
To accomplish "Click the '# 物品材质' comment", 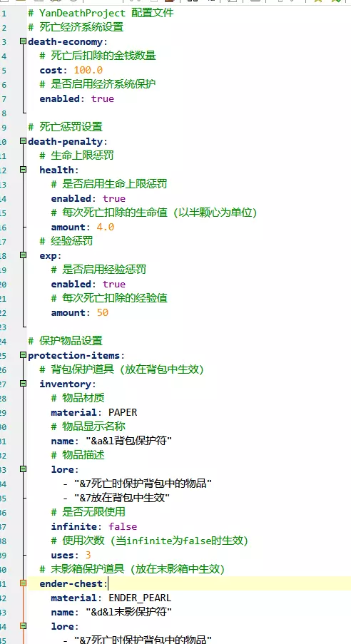I will click(x=77, y=398).
